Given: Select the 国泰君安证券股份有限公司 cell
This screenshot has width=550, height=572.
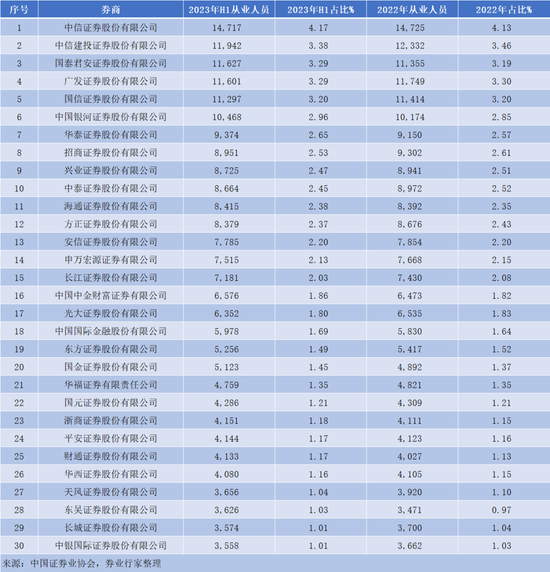Looking at the screenshot, I should [x=111, y=63].
